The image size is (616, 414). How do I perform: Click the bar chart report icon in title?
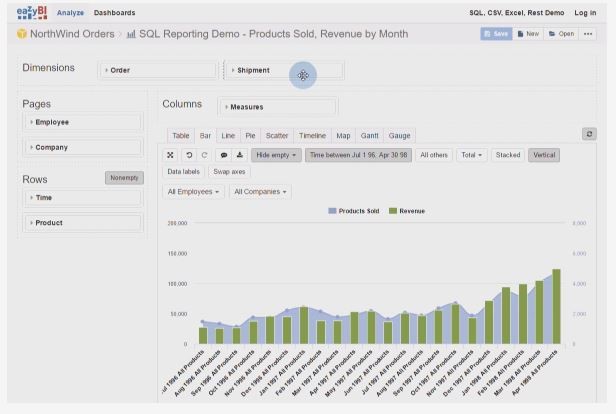point(131,34)
